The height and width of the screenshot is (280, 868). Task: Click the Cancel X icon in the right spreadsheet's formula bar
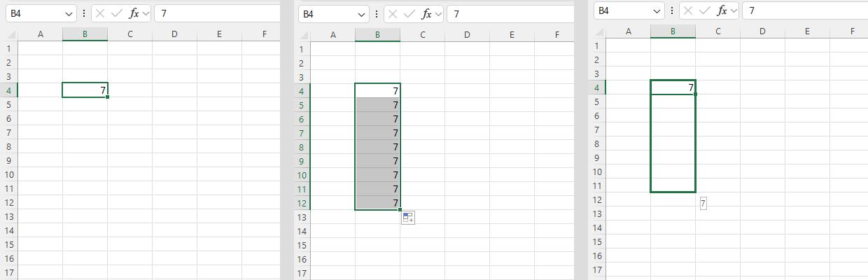click(689, 10)
